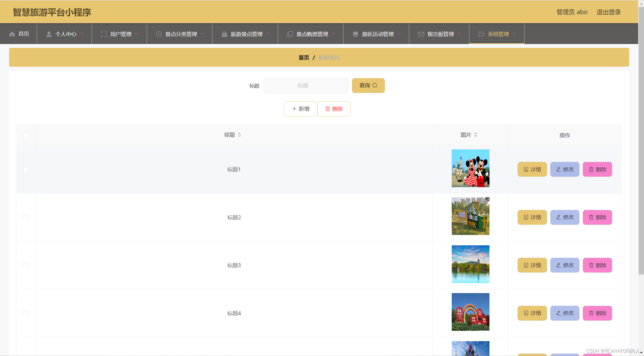Screen dimensions: 644x356
Task: Click the frame icon beside 用户管理
Action: click(104, 34)
